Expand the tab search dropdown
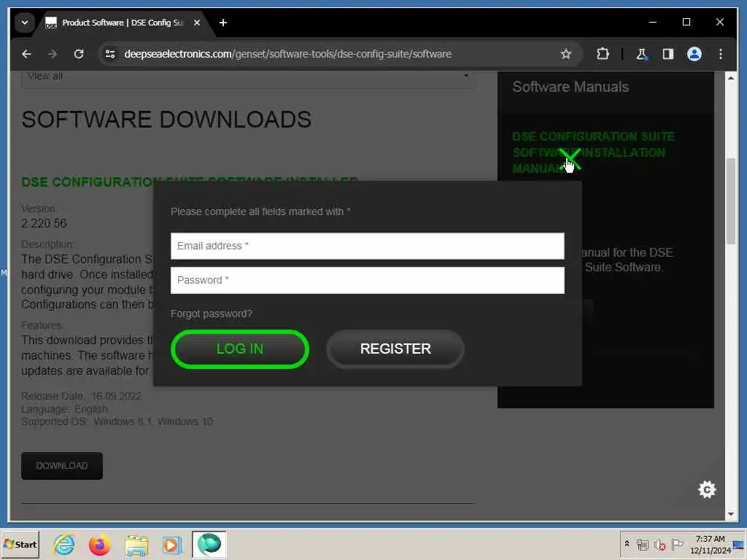This screenshot has height=560, width=747. pyautogui.click(x=25, y=23)
